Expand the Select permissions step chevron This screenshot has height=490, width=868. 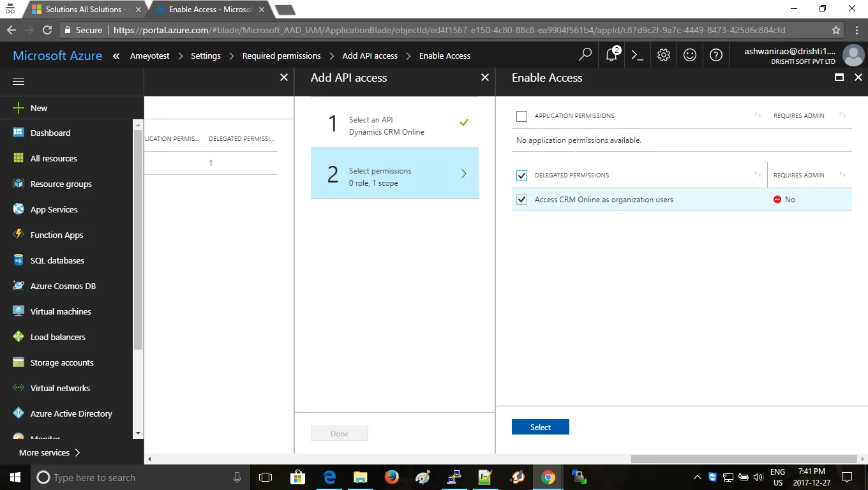(x=464, y=174)
